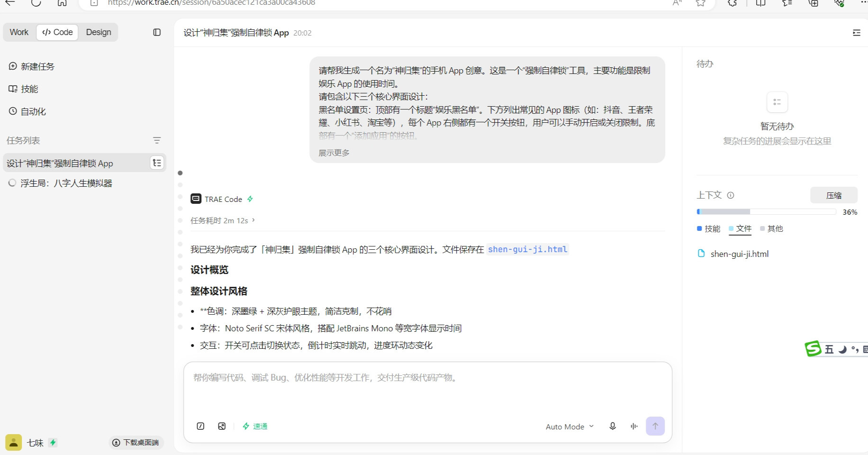Open shen-gui-ji.html in the files list
The width and height of the screenshot is (868, 455).
[x=740, y=254]
